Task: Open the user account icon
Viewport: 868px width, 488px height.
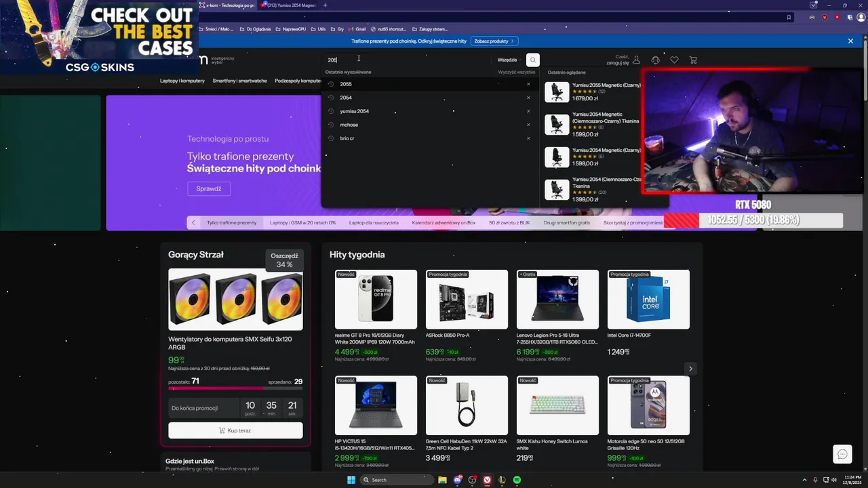Action: pyautogui.click(x=636, y=60)
